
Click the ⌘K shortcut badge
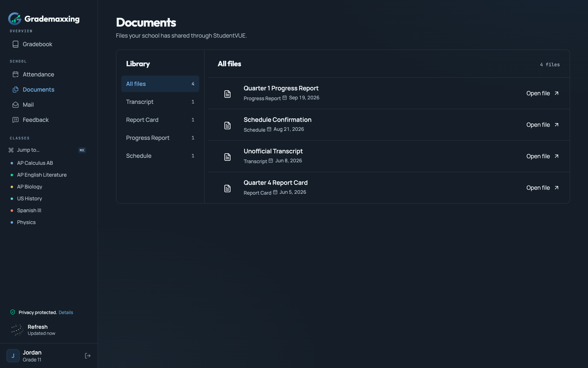82,150
